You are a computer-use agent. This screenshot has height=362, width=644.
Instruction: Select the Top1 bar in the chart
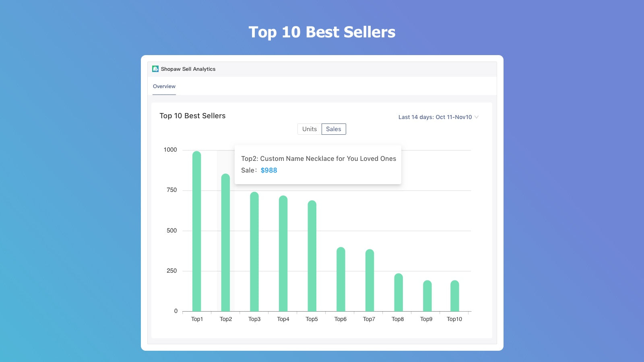[x=197, y=229]
